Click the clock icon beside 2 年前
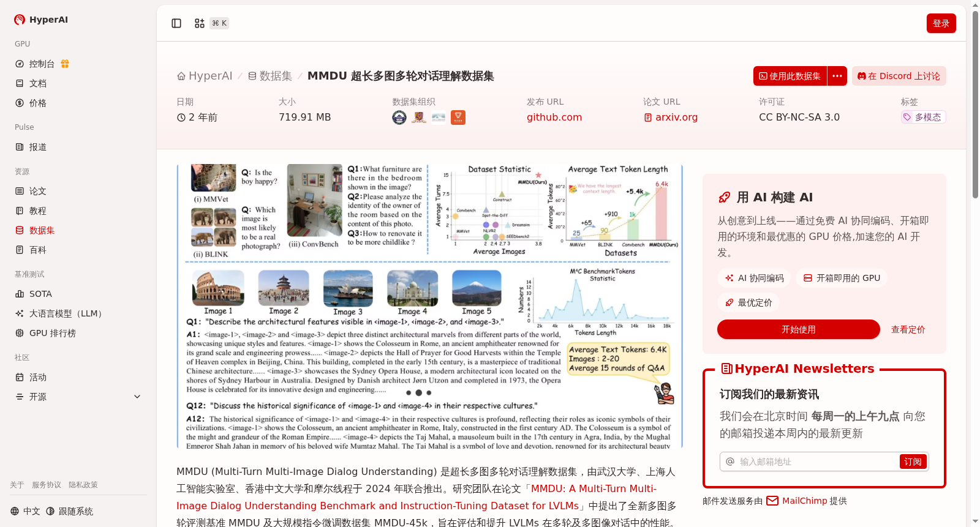980x527 pixels. pos(181,118)
